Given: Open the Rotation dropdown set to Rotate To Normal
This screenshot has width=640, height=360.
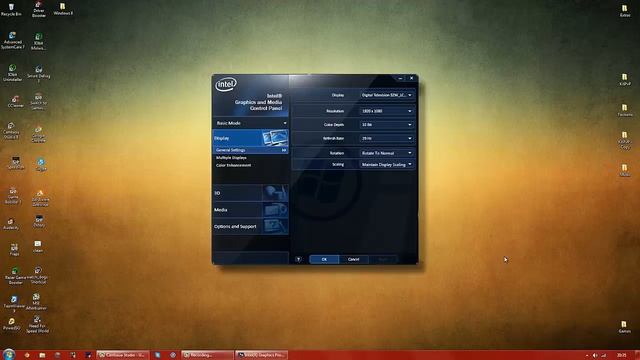Looking at the screenshot, I should (387, 153).
